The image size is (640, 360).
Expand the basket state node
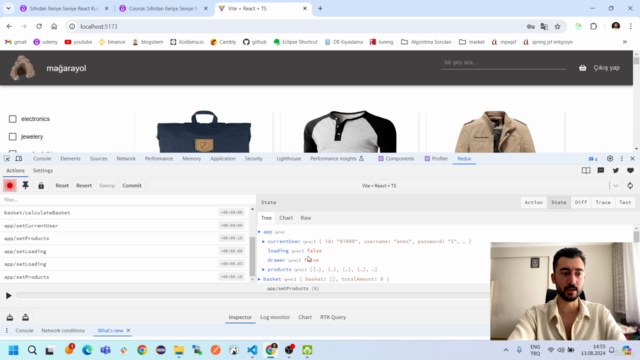[x=259, y=279]
